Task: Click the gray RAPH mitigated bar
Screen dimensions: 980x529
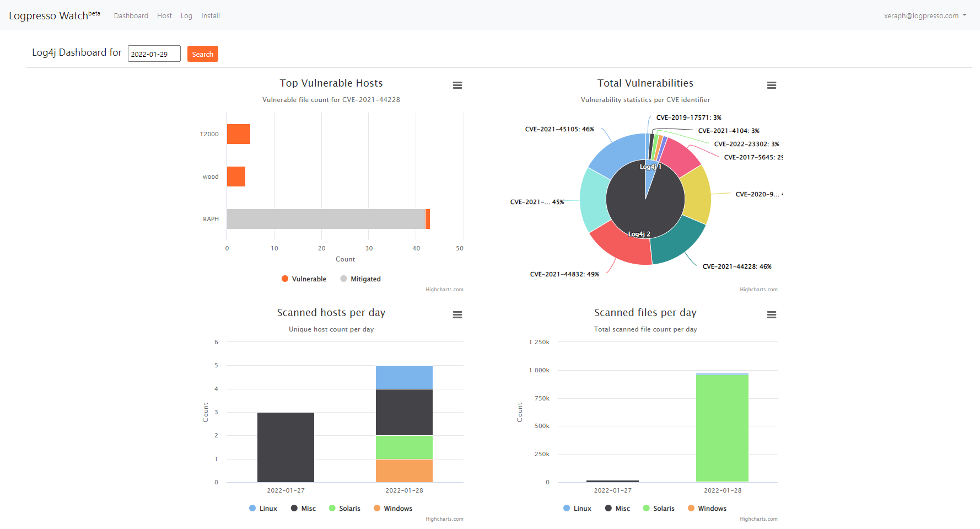Action: 325,219
